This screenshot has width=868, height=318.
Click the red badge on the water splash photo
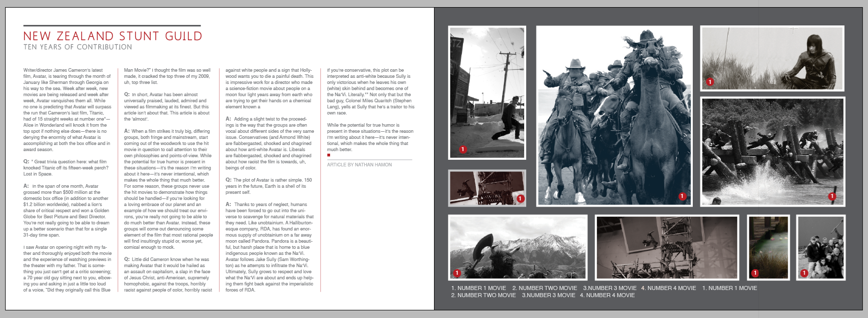point(832,196)
